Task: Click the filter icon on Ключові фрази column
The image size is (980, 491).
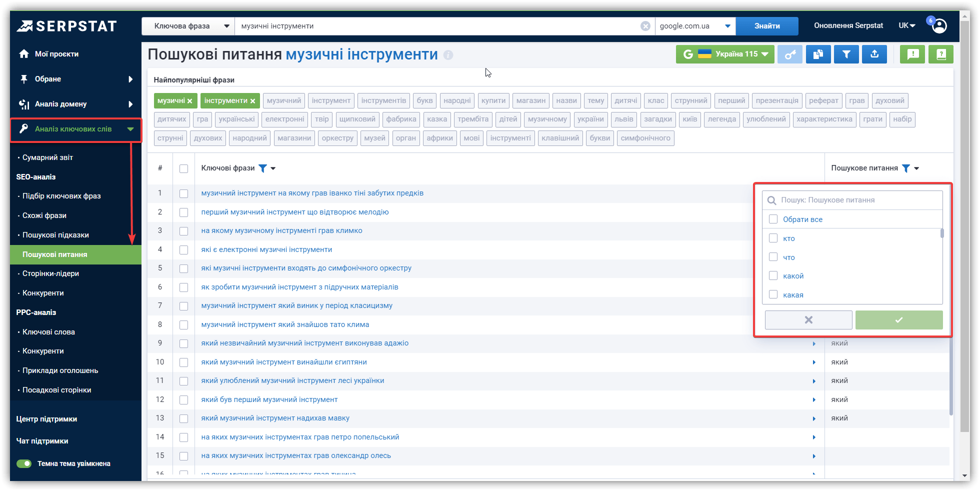Action: tap(262, 168)
